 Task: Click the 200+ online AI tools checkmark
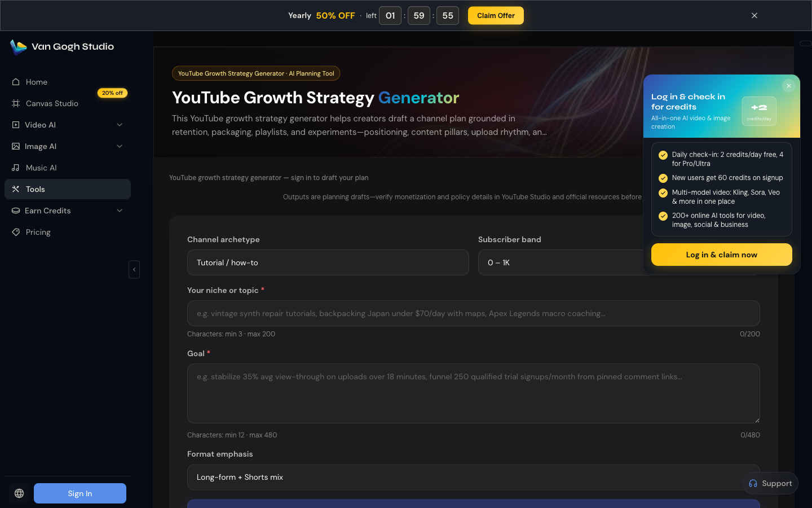[x=663, y=216]
